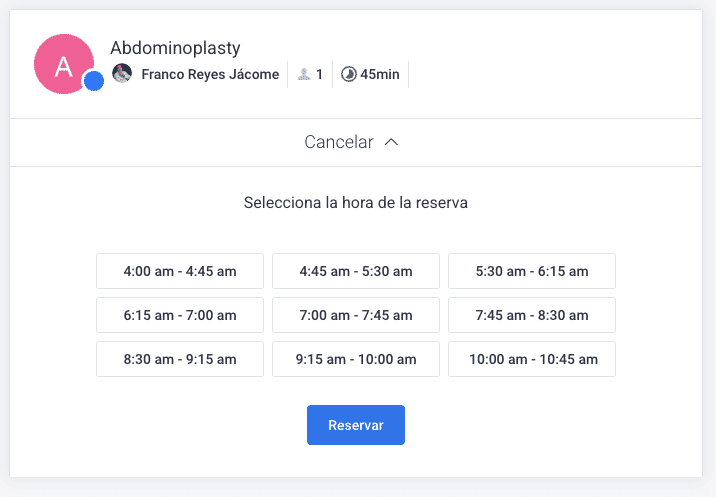The image size is (716, 497).
Task: Select the 4:00 am - 4:45 am slot
Action: (180, 271)
